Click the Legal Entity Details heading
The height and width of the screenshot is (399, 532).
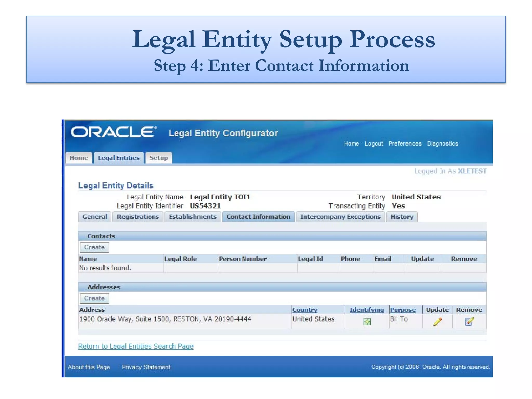pos(116,185)
